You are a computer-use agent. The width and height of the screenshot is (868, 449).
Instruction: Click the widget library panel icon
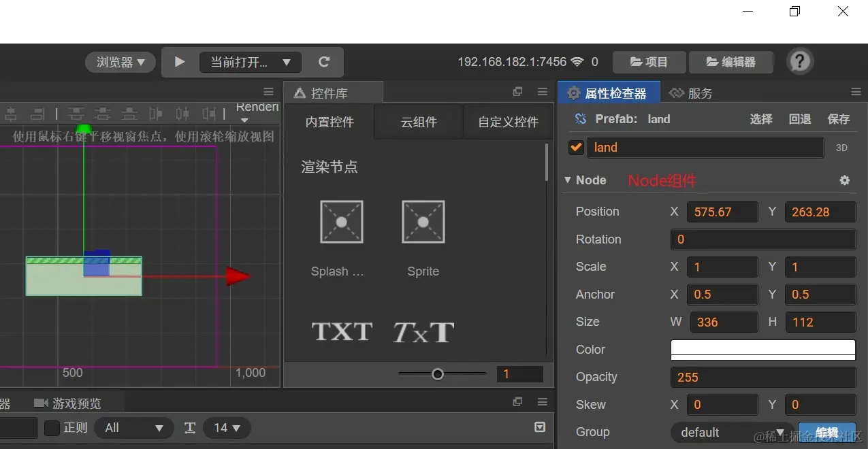click(299, 93)
